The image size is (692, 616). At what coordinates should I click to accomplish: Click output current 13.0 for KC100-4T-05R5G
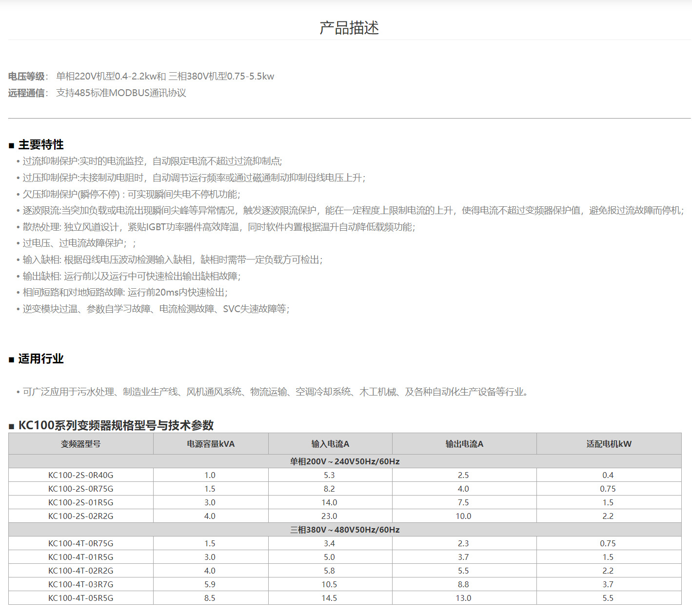463,598
